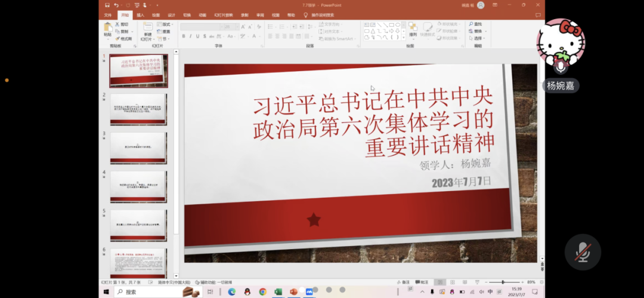Switch to Reading view in status bar
The width and height of the screenshot is (644, 298).
coord(465,282)
